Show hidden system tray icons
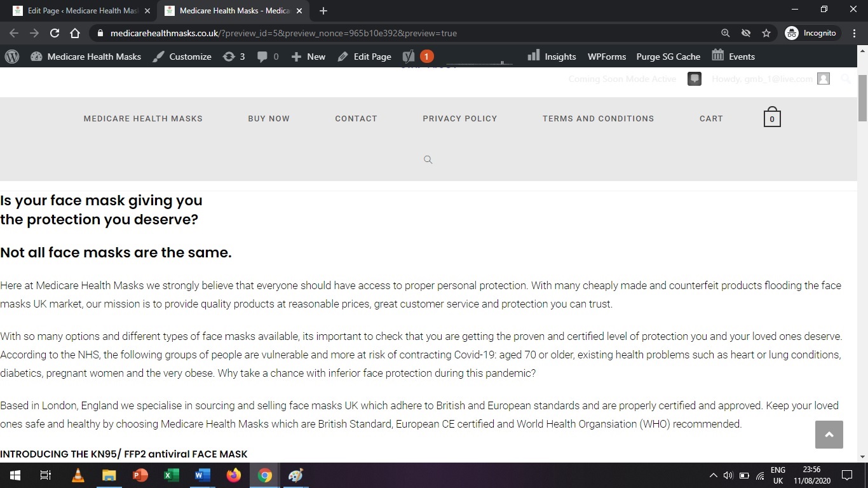 click(713, 475)
